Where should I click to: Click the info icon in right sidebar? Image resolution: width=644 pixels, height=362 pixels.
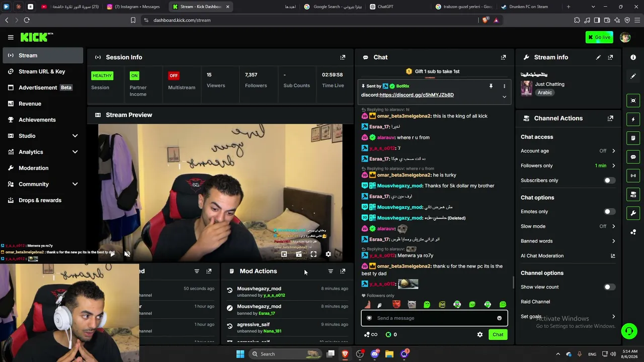tap(633, 57)
